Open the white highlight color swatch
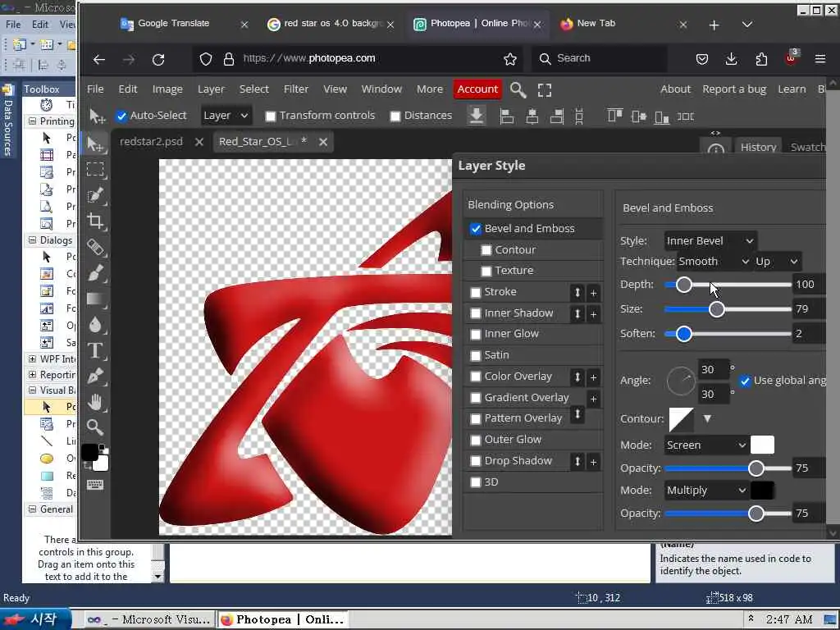The height and width of the screenshot is (630, 840). tap(762, 445)
